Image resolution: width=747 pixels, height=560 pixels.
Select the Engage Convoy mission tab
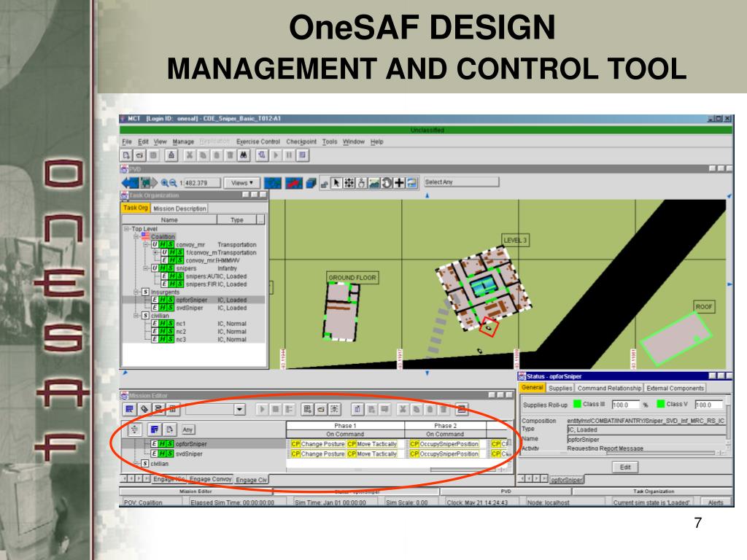coord(210,479)
